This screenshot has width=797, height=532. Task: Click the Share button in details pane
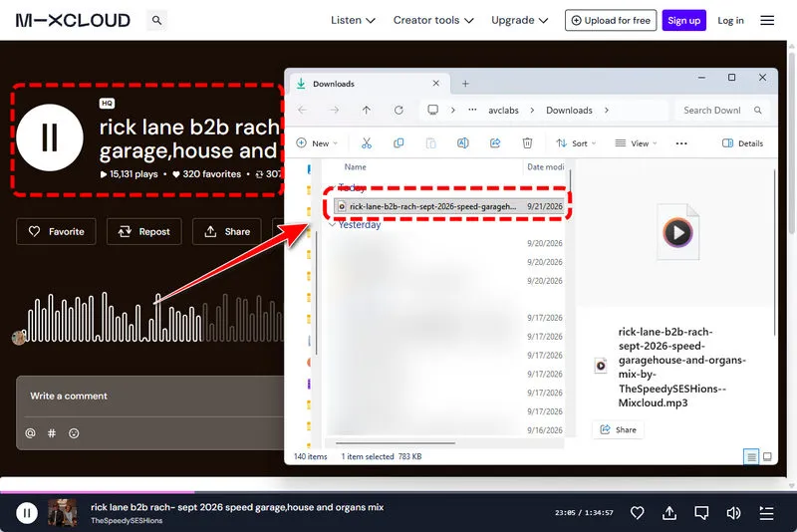618,429
